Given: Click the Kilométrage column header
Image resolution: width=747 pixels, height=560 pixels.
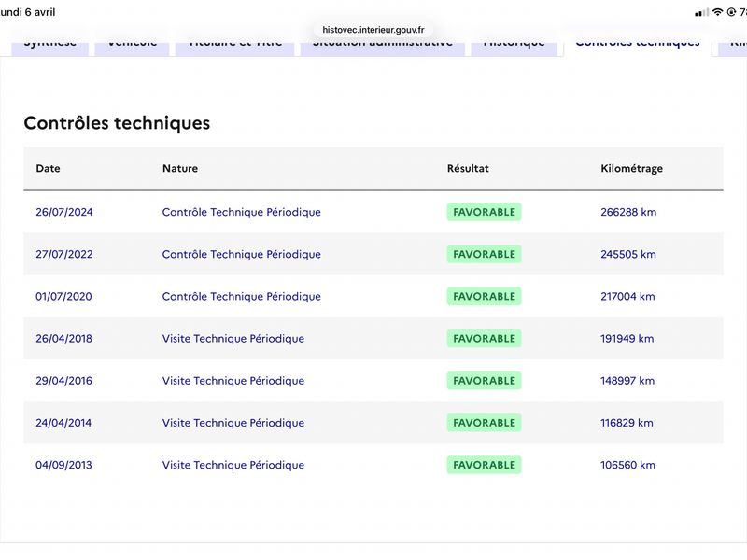Looking at the screenshot, I should pyautogui.click(x=631, y=169).
